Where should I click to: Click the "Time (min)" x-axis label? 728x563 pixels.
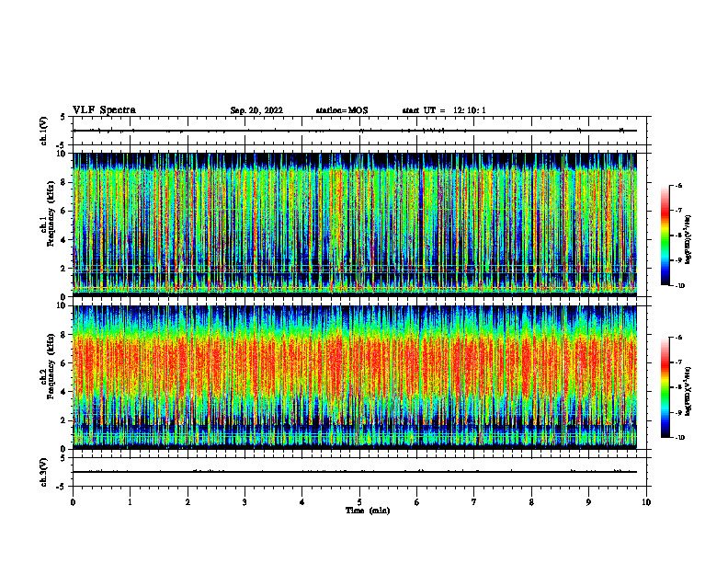pos(368,511)
